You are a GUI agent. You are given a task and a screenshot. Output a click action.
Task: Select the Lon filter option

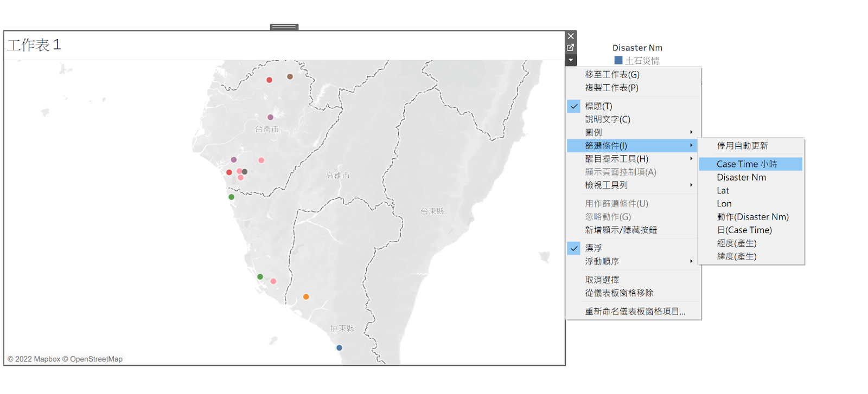[x=751, y=204]
